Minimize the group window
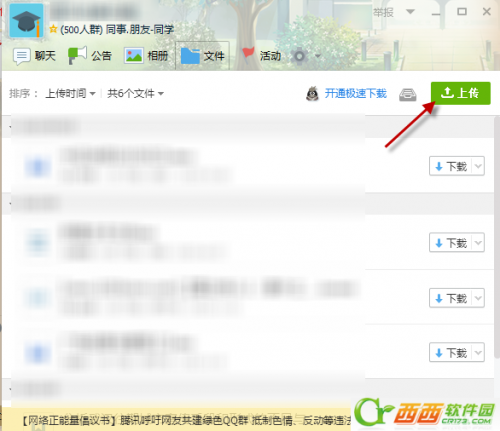This screenshot has height=431, width=500. [x=436, y=13]
